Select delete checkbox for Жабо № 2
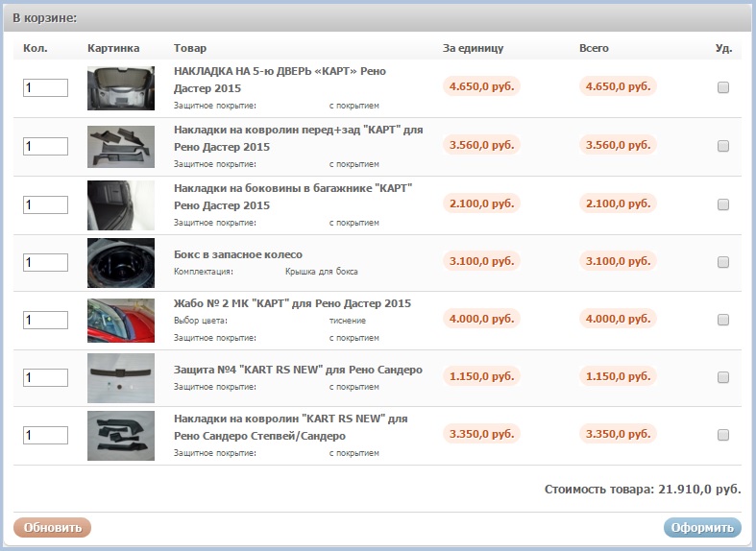 click(723, 320)
